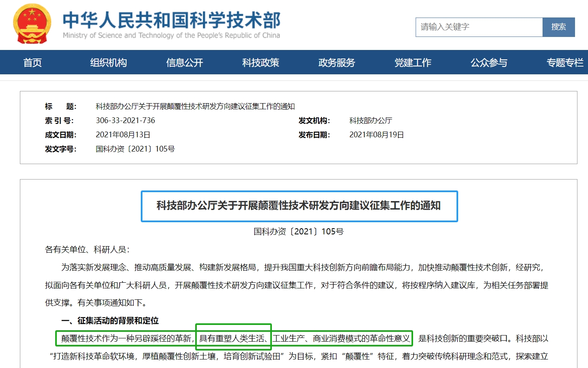This screenshot has width=588, height=368.
Task: Click the phrase 为落实新发展理念
Action: coord(93,267)
